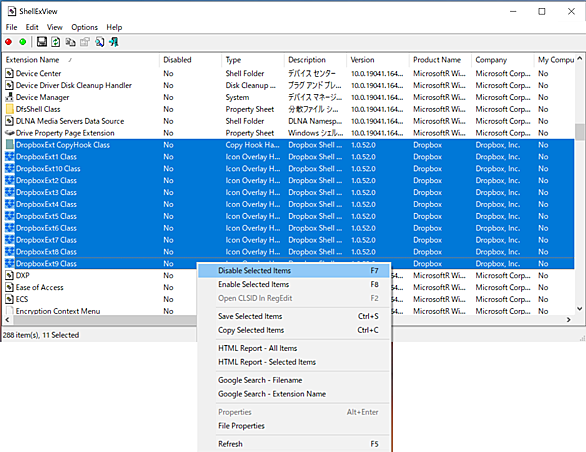Click the horizontal scrollbar right arrow
The height and width of the screenshot is (452, 586).
click(569, 320)
